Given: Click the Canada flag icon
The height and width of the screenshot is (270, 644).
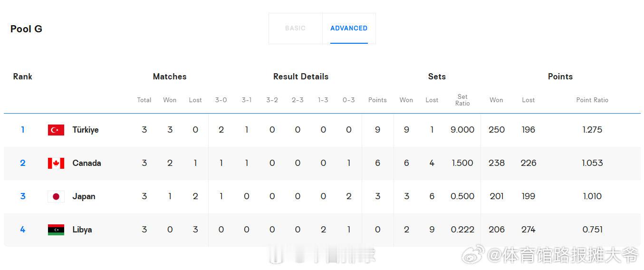Looking at the screenshot, I should click(x=56, y=163).
